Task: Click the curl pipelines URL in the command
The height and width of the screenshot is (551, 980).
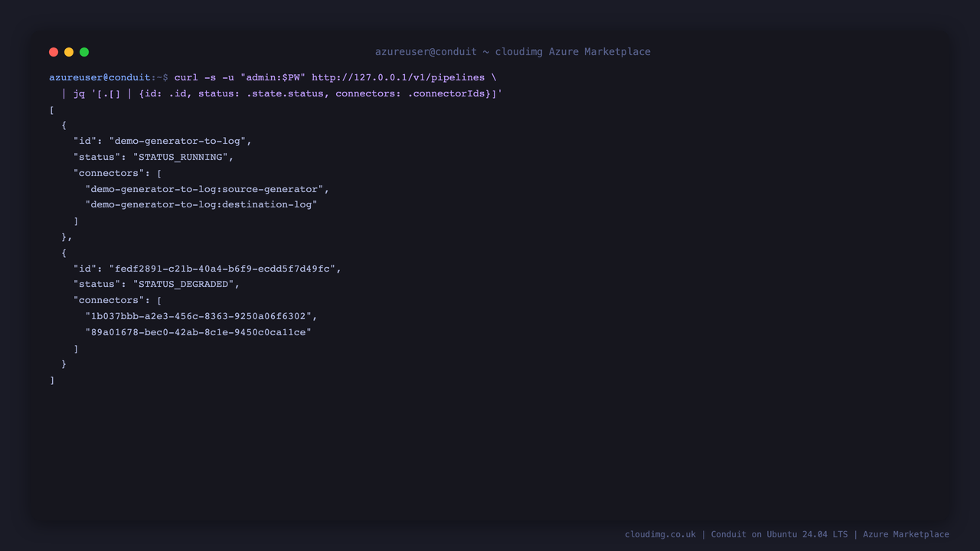Action: click(x=398, y=77)
